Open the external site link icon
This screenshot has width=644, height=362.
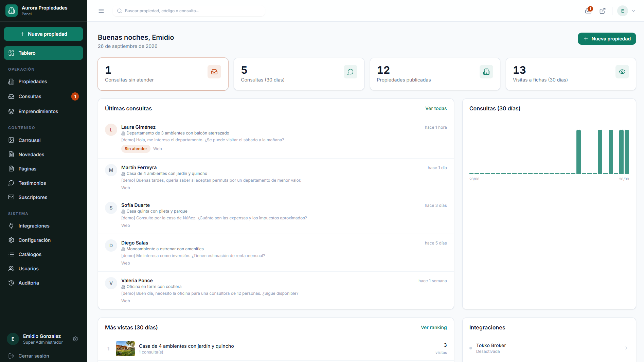603,11
